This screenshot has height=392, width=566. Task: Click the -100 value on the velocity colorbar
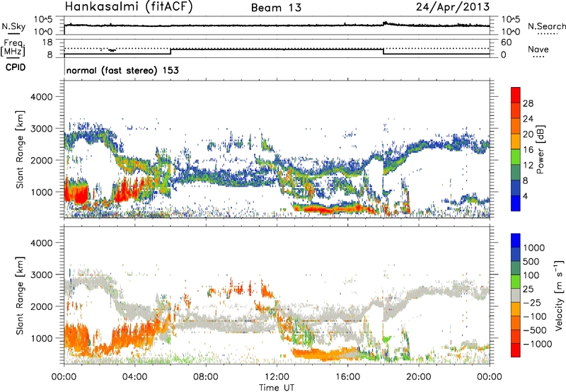[x=535, y=316]
